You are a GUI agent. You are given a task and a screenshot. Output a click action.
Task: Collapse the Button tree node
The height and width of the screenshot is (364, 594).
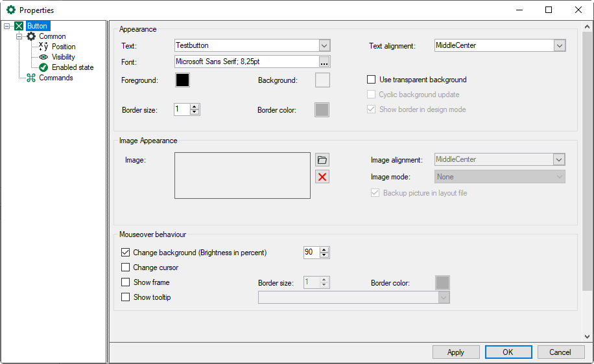6,27
